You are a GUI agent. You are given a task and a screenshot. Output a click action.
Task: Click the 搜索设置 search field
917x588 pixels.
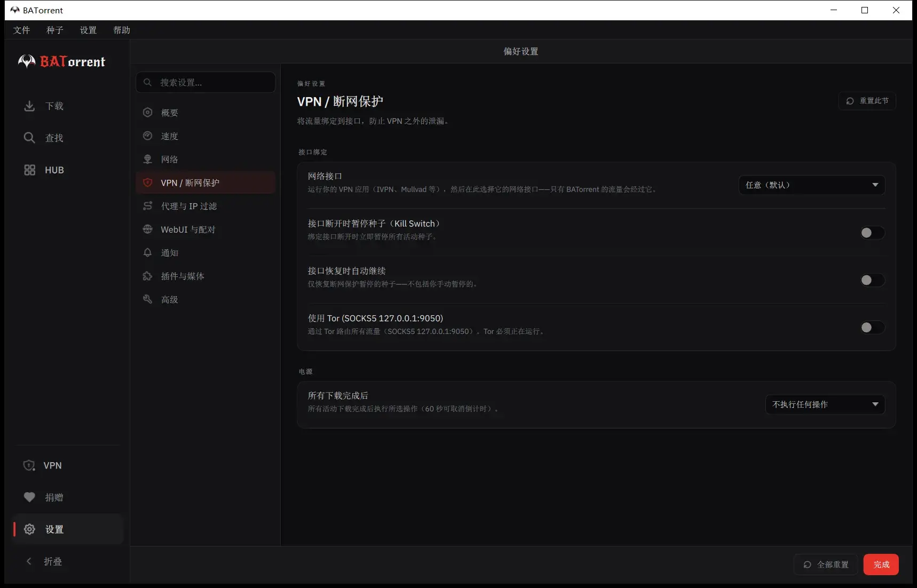pyautogui.click(x=205, y=82)
